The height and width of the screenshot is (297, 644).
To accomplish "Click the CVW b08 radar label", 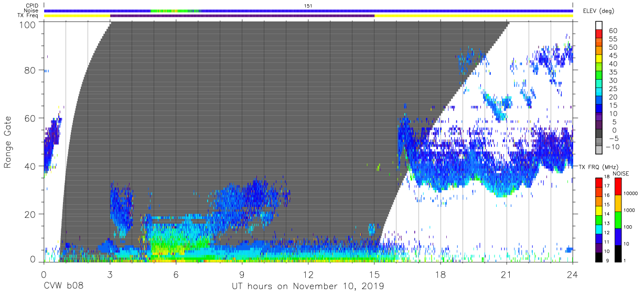I will pyautogui.click(x=64, y=286).
